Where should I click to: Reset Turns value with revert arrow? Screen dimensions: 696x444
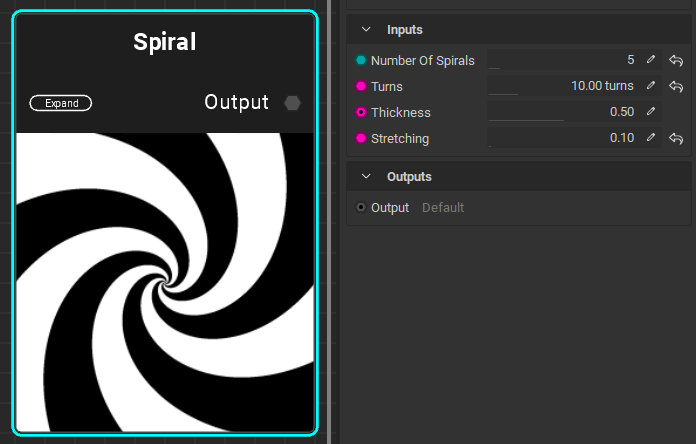click(x=676, y=86)
